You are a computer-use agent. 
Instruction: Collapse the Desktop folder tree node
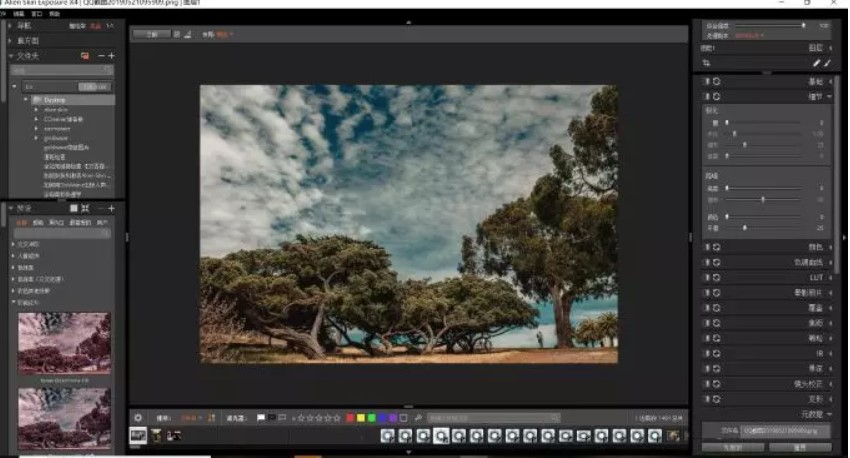pos(25,101)
